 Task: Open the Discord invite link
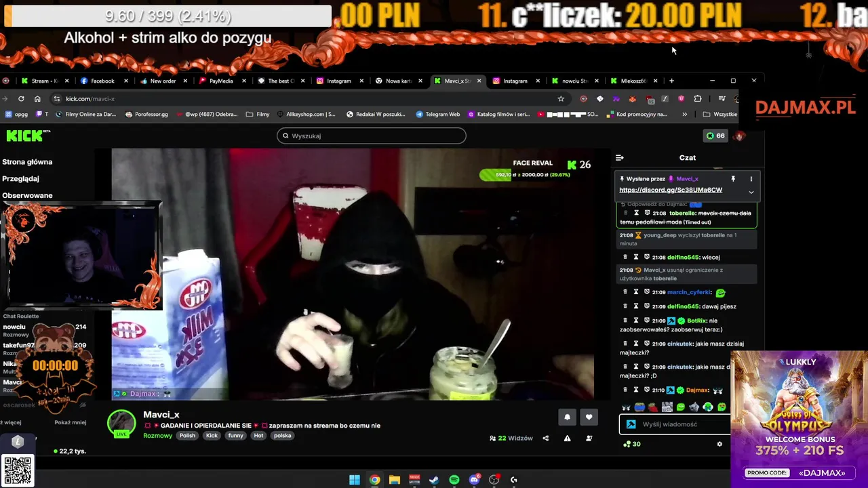pos(671,190)
